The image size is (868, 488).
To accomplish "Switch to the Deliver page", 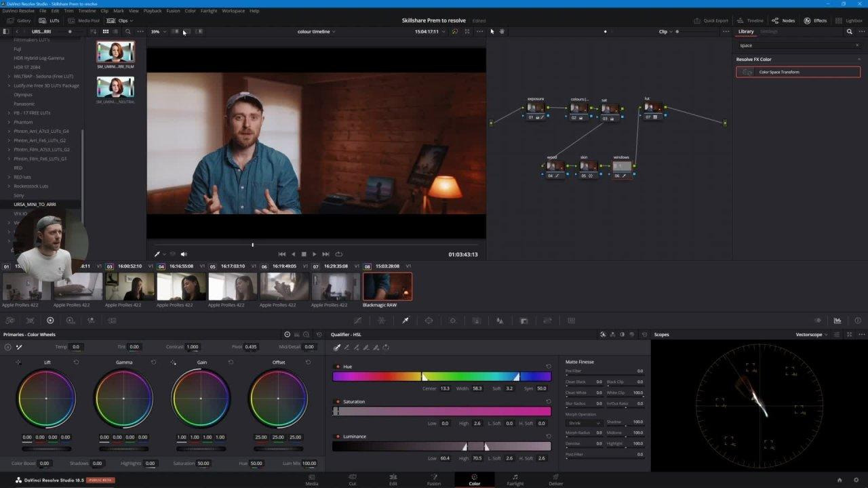I will tap(555, 479).
